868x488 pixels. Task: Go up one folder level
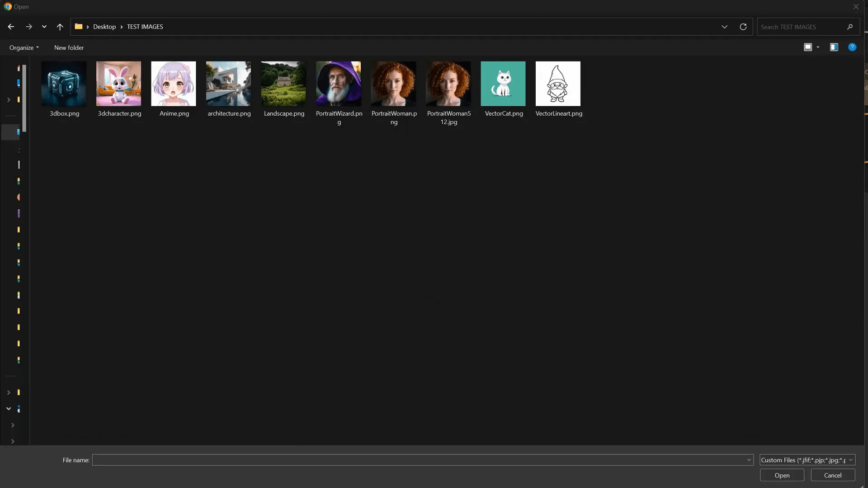tap(60, 27)
